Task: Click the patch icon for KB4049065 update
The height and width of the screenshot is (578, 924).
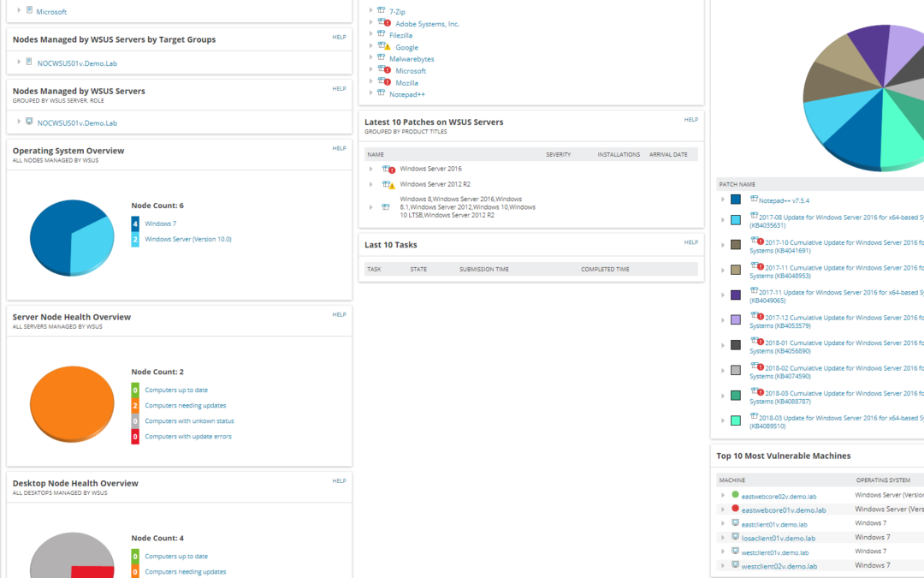Action: click(754, 291)
